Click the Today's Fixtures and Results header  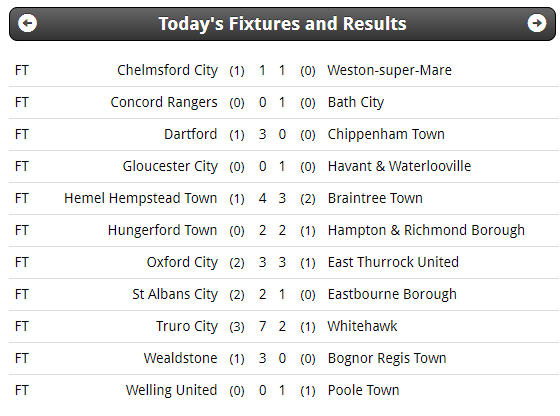282,24
